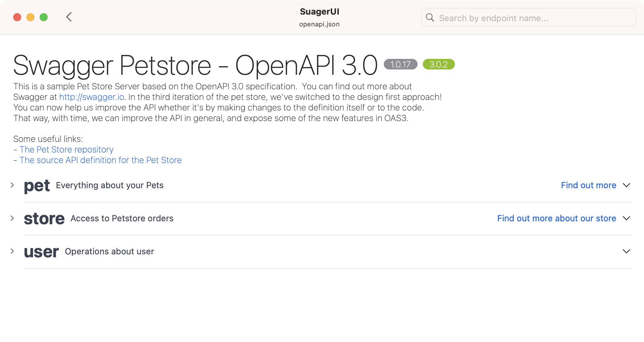The height and width of the screenshot is (342, 644).
Task: Open The Pet Store repository link
Action: click(66, 150)
